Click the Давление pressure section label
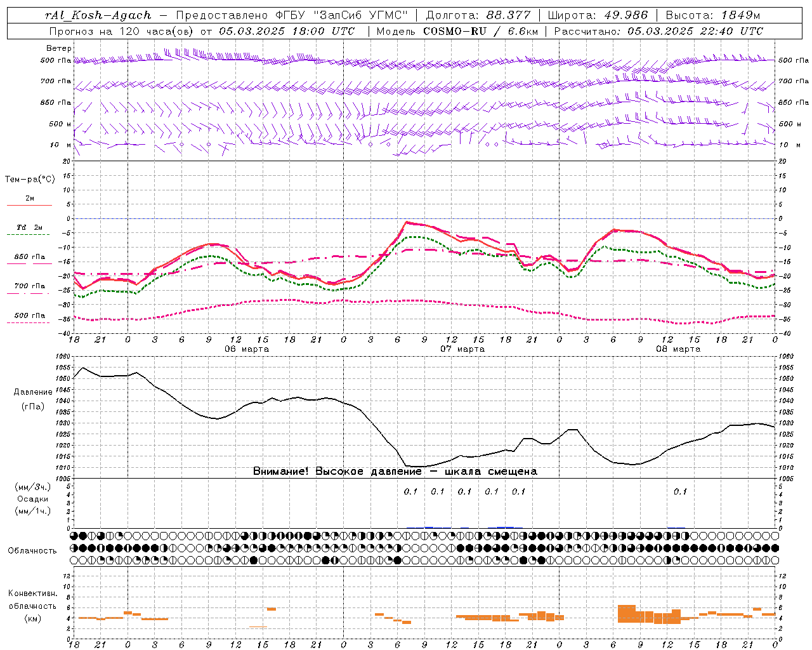Viewport: 812px width, 650px height. click(32, 392)
